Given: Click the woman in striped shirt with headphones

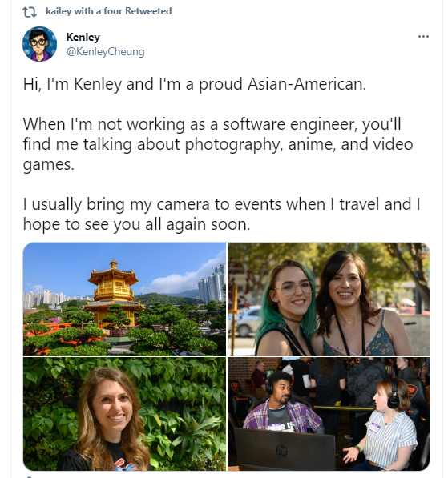Looking at the screenshot, I should click(x=385, y=425).
